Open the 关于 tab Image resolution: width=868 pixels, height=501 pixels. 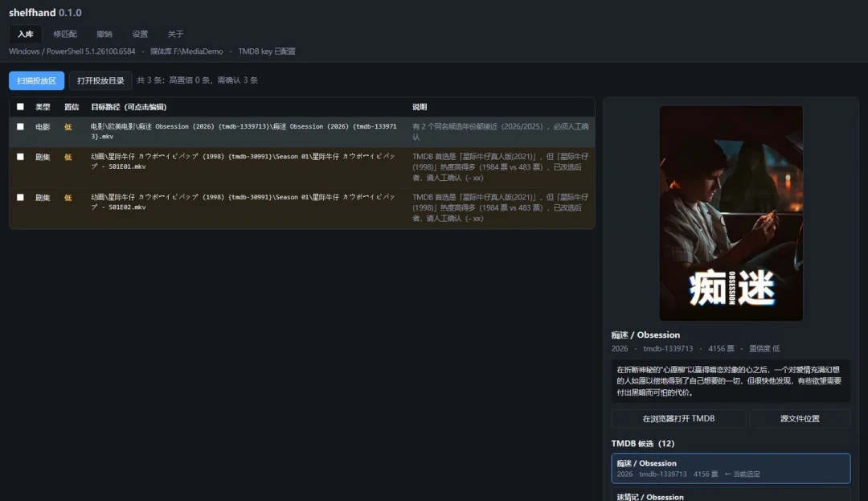click(x=175, y=34)
